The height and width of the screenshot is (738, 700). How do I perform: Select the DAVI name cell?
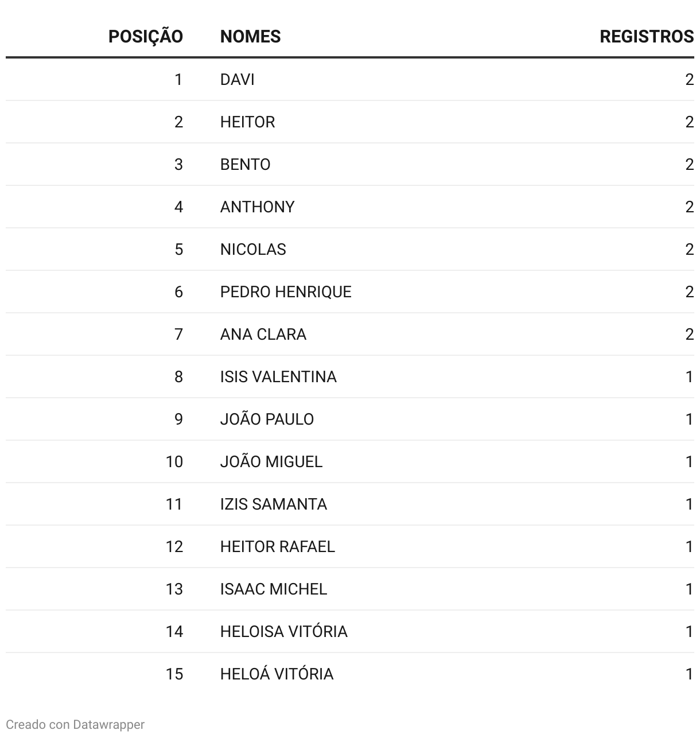(x=237, y=79)
